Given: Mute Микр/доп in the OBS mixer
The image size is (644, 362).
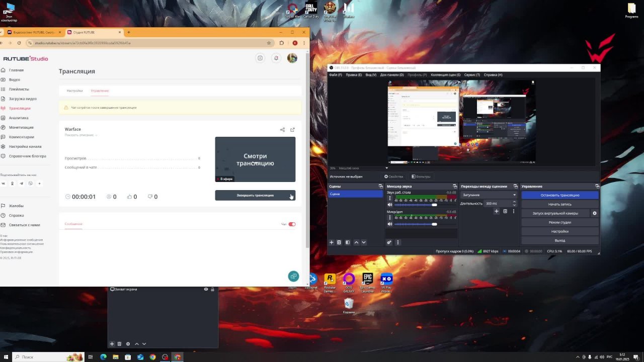Looking at the screenshot, I should click(x=389, y=224).
